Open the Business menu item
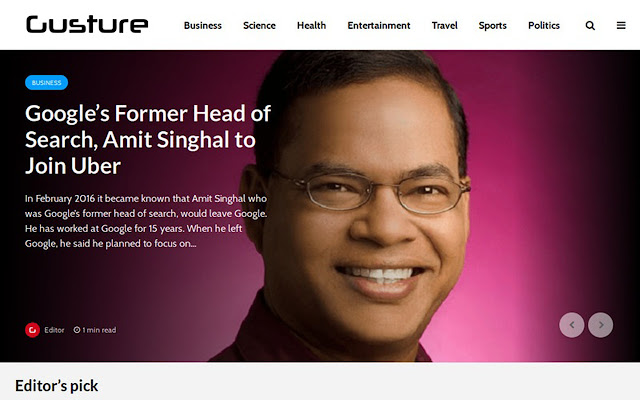The width and height of the screenshot is (640, 400). (x=203, y=26)
